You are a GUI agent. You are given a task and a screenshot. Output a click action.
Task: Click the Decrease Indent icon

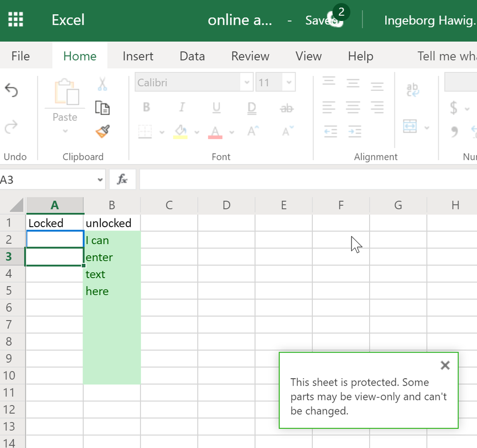[x=330, y=132]
